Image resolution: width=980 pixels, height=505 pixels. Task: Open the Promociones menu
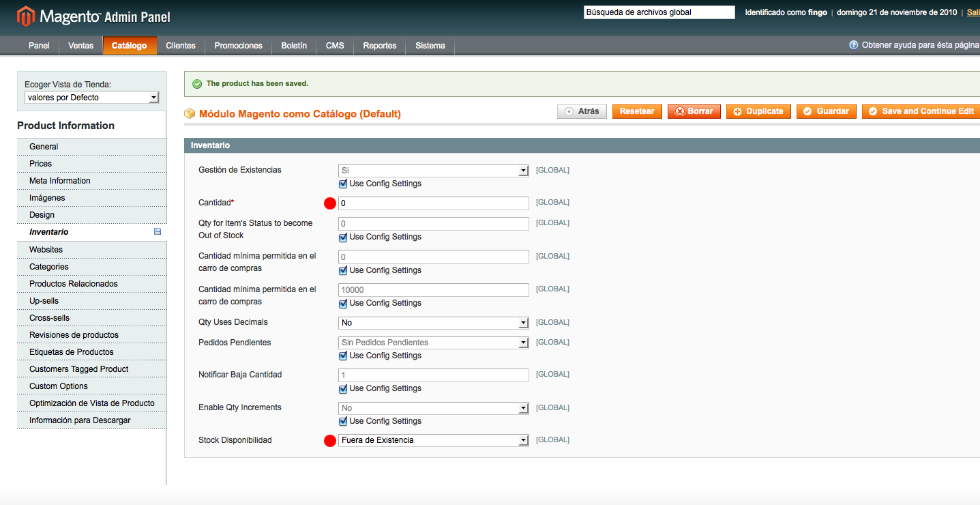pos(238,46)
